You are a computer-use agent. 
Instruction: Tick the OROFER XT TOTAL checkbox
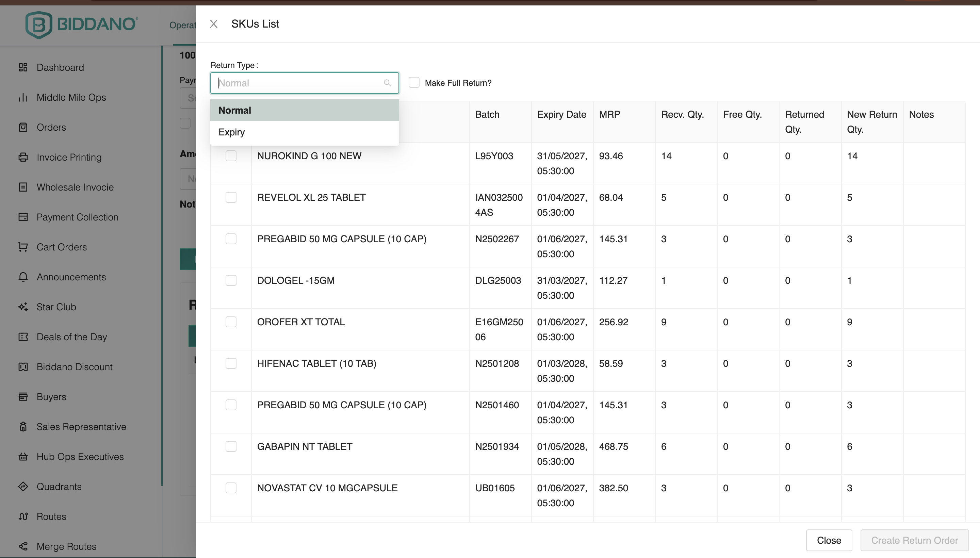coord(231,322)
